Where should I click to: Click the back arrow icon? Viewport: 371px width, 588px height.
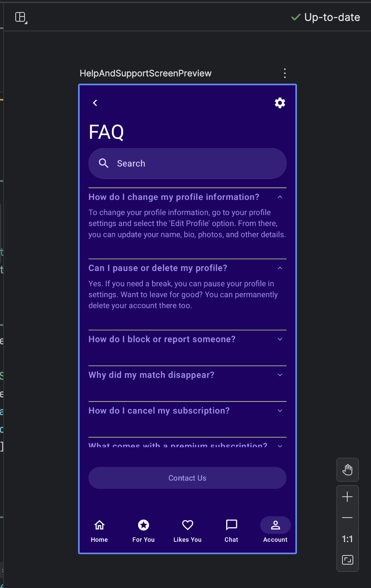pyautogui.click(x=95, y=103)
